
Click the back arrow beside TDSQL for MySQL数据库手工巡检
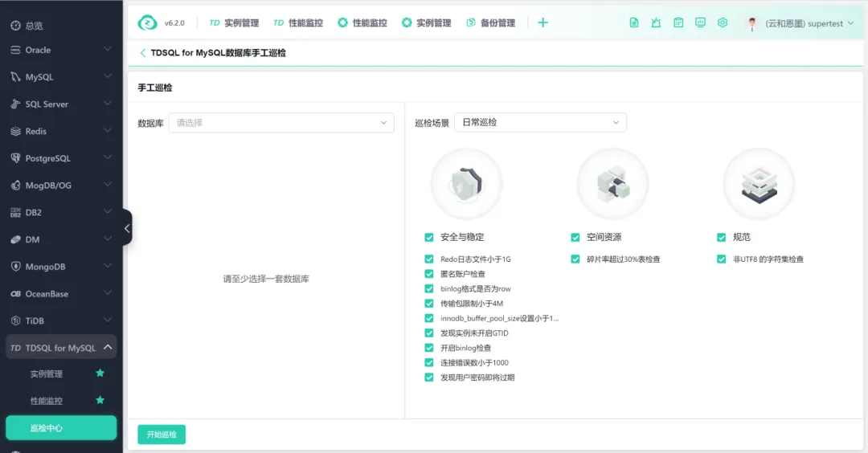(143, 53)
